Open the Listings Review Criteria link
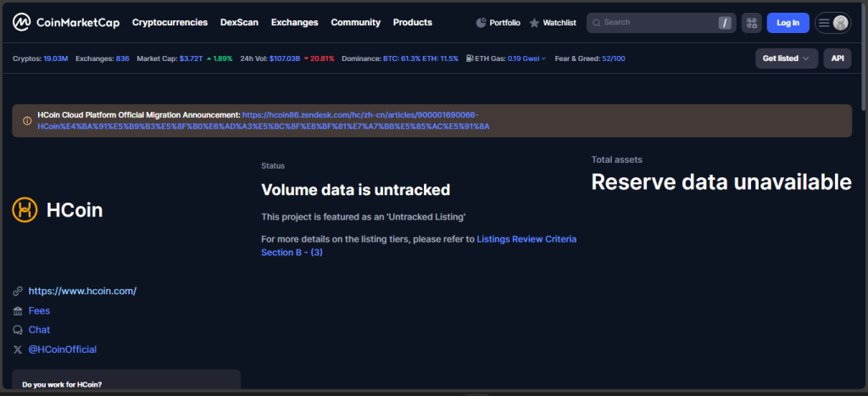The height and width of the screenshot is (396, 868). (526, 239)
